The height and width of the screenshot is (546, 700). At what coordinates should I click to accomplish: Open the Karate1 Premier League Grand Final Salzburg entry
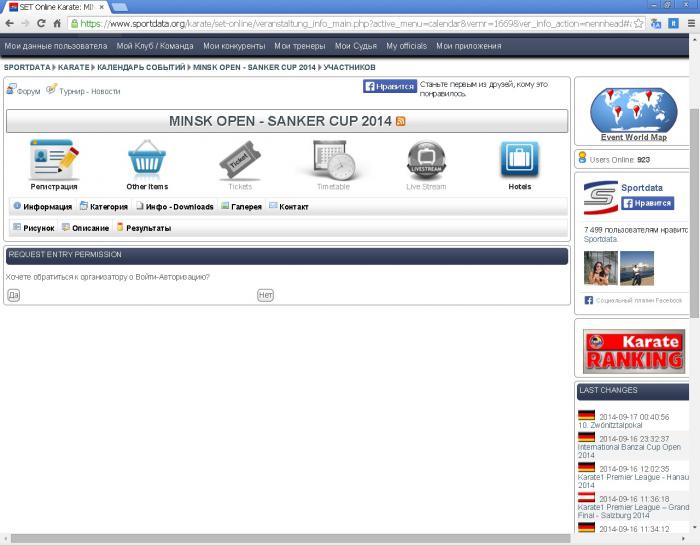pyautogui.click(x=633, y=511)
